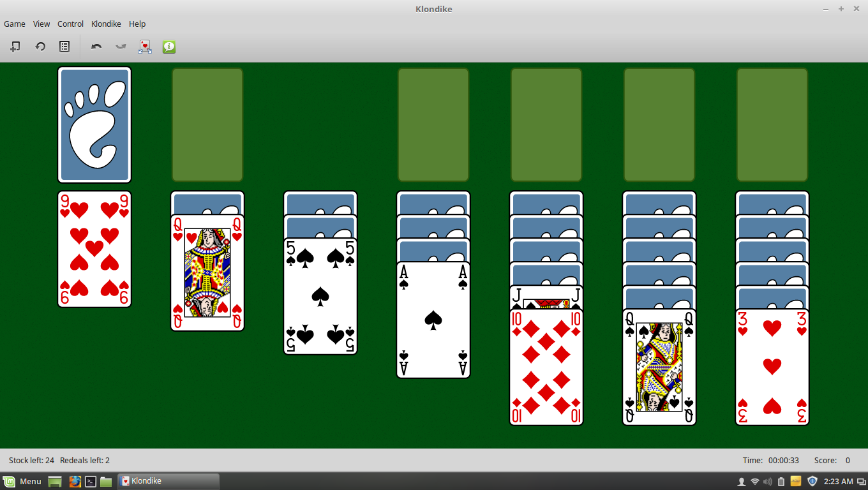Click the "Score: 0" status entry
Image resolution: width=868 pixels, height=490 pixels.
[832, 460]
